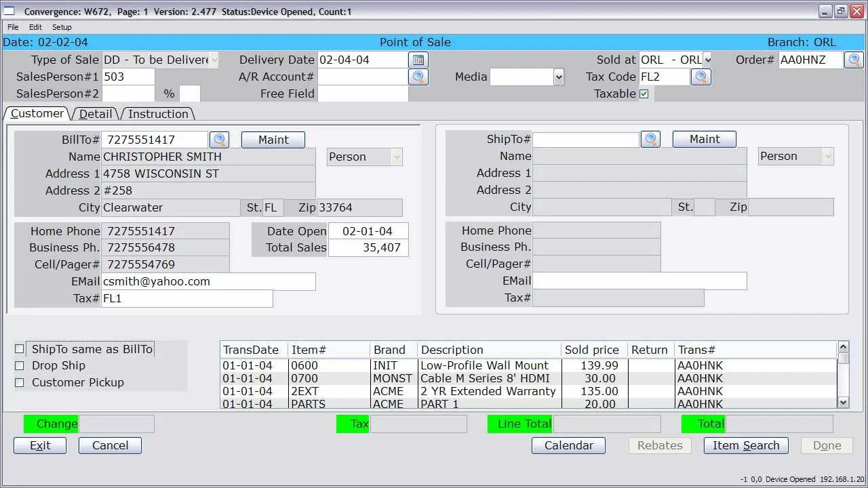Click the Free Field input box
The height and width of the screenshot is (488, 868).
(363, 94)
